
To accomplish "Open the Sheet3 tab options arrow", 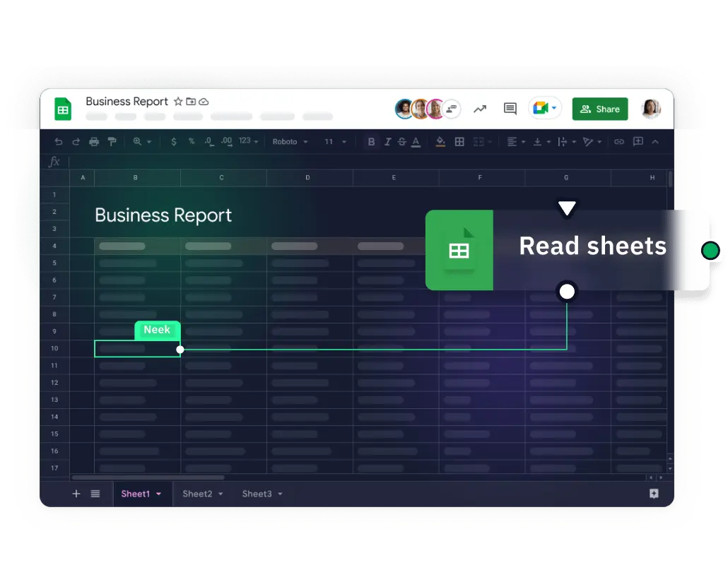I will pyautogui.click(x=280, y=494).
